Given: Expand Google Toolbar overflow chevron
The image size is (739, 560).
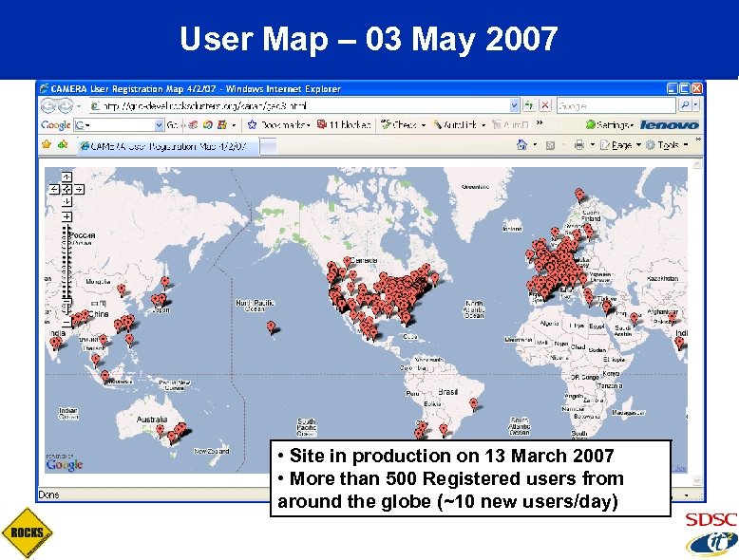Looking at the screenshot, I should [540, 123].
